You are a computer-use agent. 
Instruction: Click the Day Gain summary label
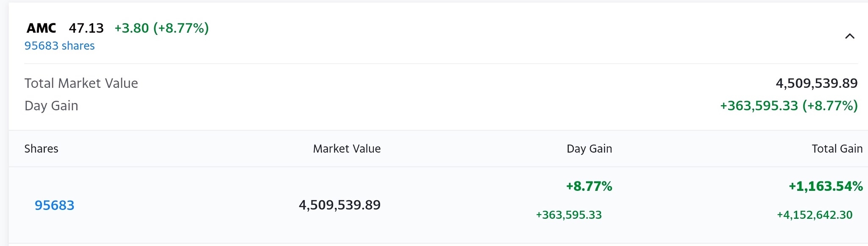click(x=51, y=106)
